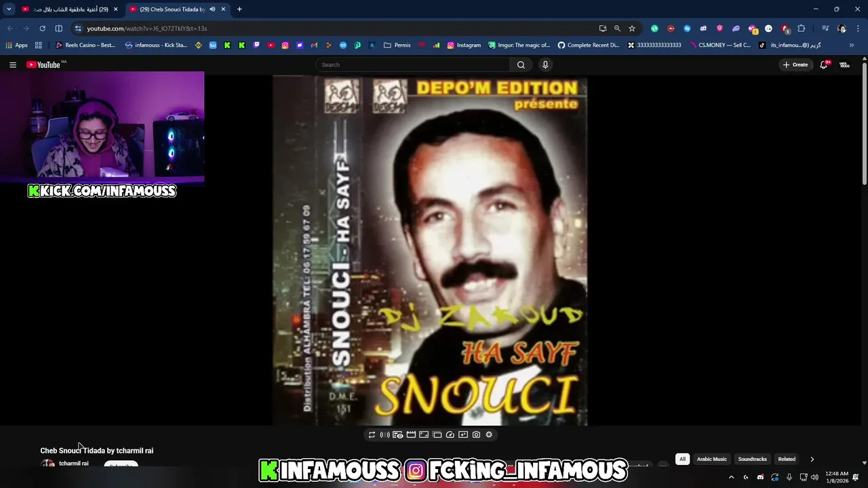Open the tcharmil rai channel name link
Screen dimensions: 868x488
click(73, 464)
